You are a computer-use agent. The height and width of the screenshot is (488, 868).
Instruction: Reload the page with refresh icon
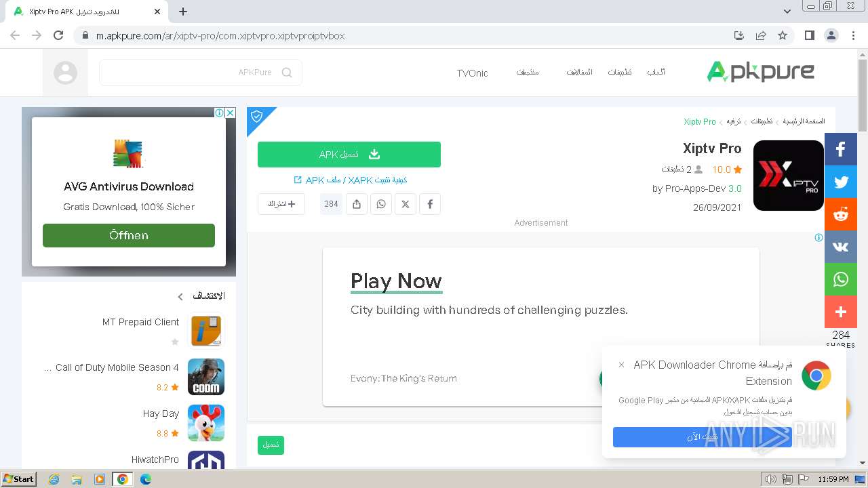[58, 35]
